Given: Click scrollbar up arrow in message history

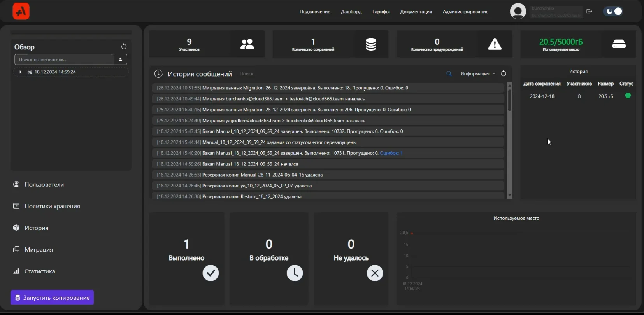Looking at the screenshot, I should [510, 85].
